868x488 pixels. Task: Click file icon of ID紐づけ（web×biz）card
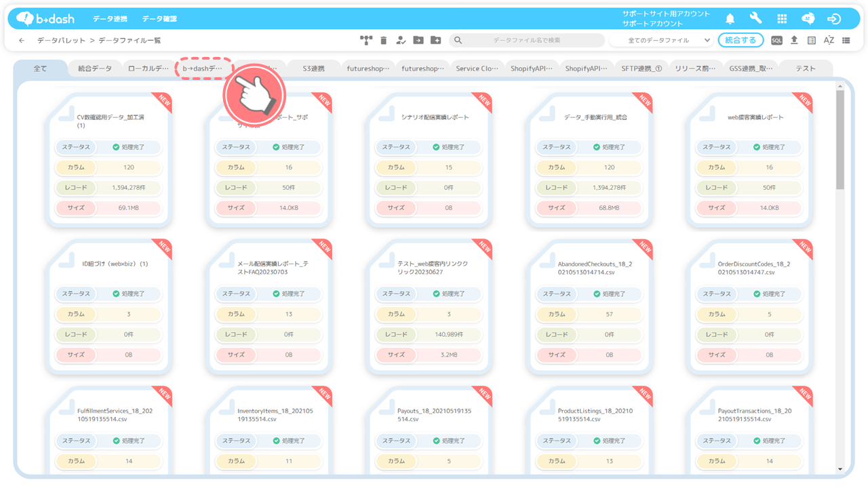(x=66, y=260)
